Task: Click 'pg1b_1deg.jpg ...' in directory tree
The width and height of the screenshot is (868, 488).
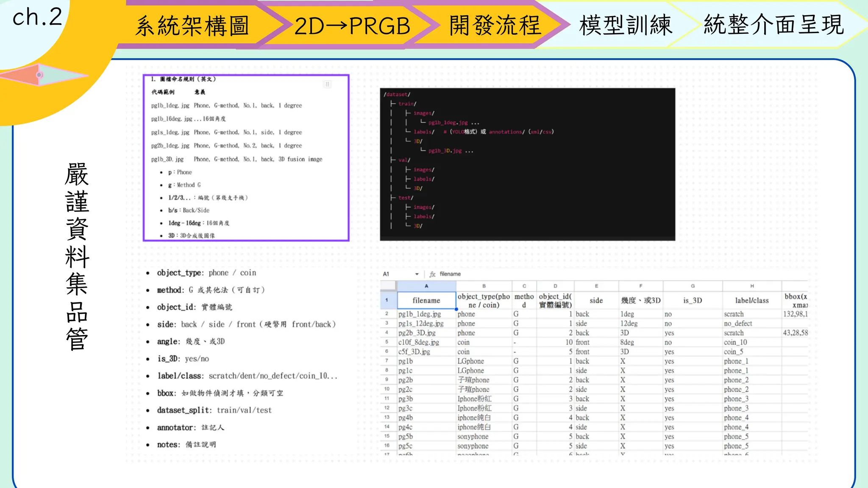Action: point(453,122)
